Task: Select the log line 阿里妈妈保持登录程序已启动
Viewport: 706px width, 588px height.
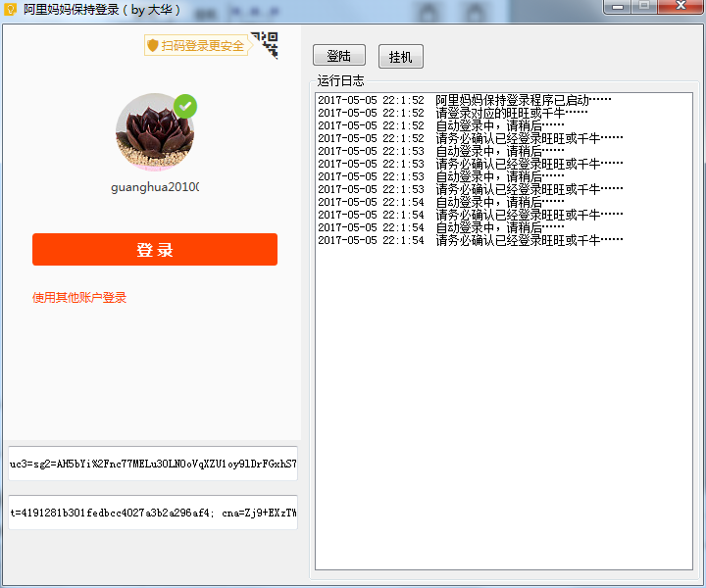Action: 469,100
